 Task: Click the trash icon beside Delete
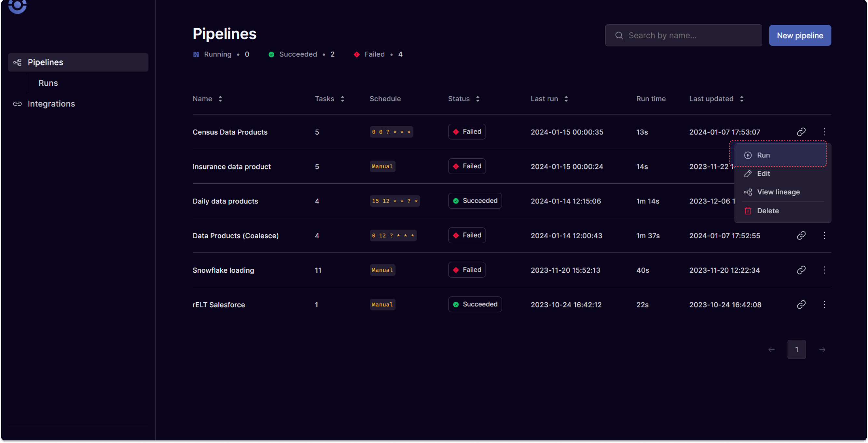tap(748, 210)
